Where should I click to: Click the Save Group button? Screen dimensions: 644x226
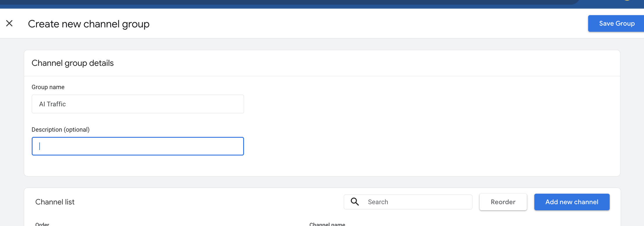pos(616,23)
